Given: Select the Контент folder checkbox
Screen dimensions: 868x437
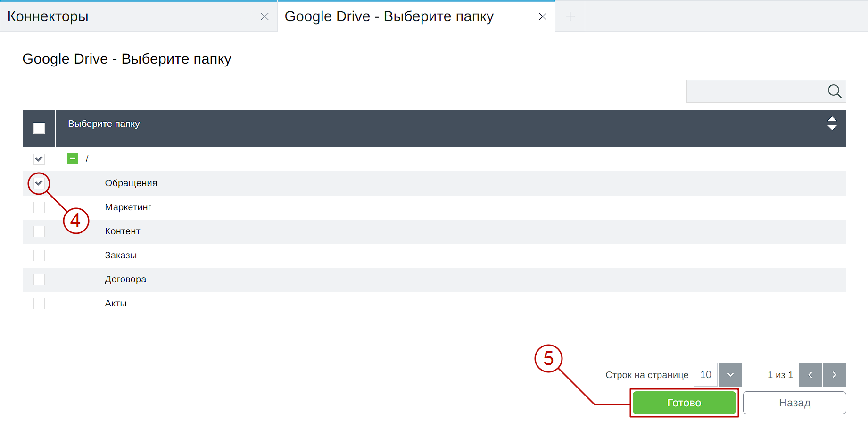Looking at the screenshot, I should [x=39, y=231].
